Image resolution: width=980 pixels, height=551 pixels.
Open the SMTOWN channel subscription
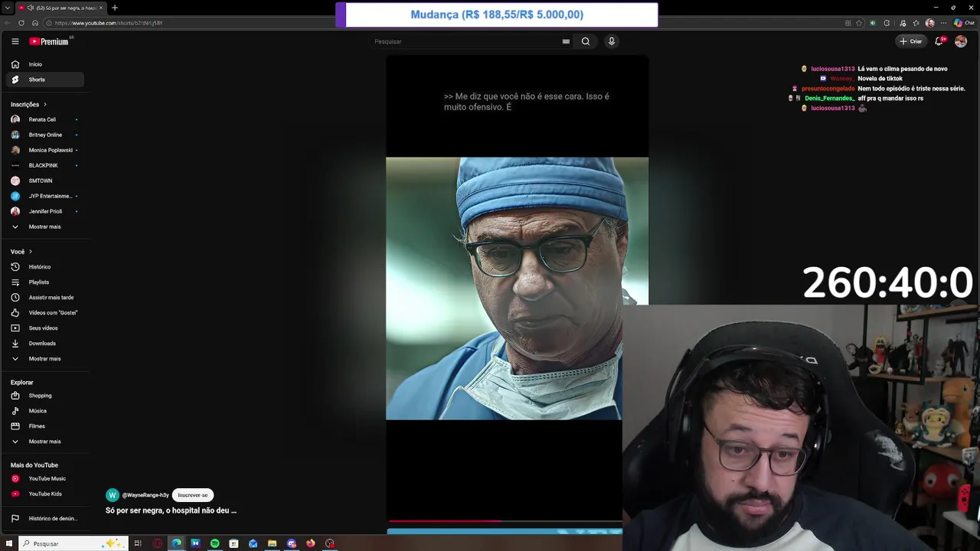point(45,181)
